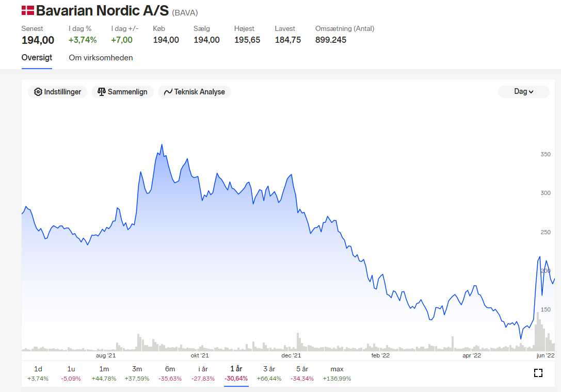
Task: Select the 1u time range
Action: (71, 373)
